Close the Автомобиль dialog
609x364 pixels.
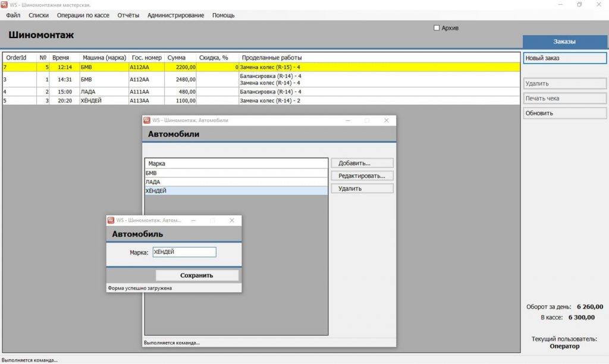click(x=232, y=220)
